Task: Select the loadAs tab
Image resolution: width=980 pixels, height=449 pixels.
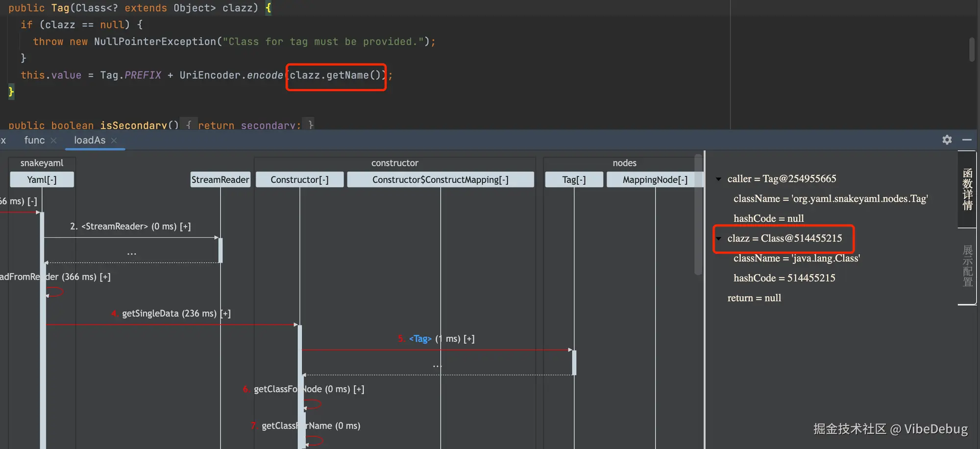Action: [90, 140]
